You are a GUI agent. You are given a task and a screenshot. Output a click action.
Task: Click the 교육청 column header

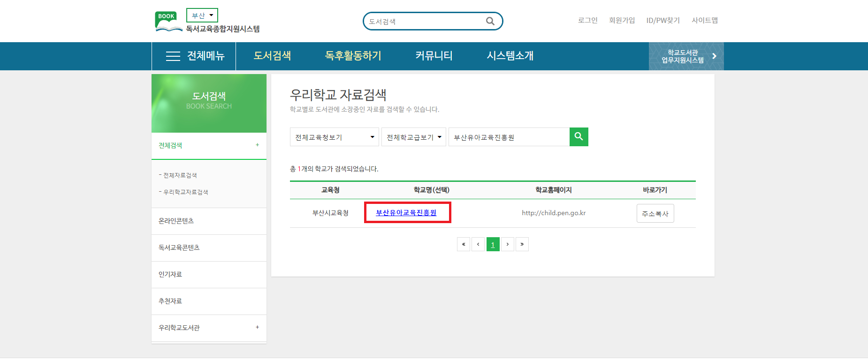[331, 190]
